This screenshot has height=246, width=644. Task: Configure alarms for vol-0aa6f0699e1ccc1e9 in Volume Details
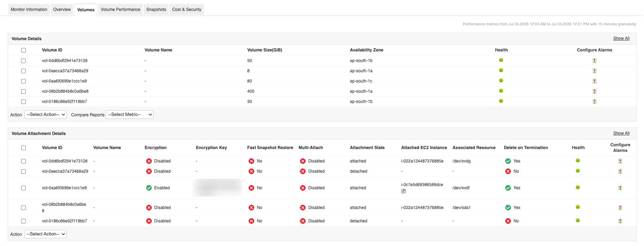click(594, 81)
